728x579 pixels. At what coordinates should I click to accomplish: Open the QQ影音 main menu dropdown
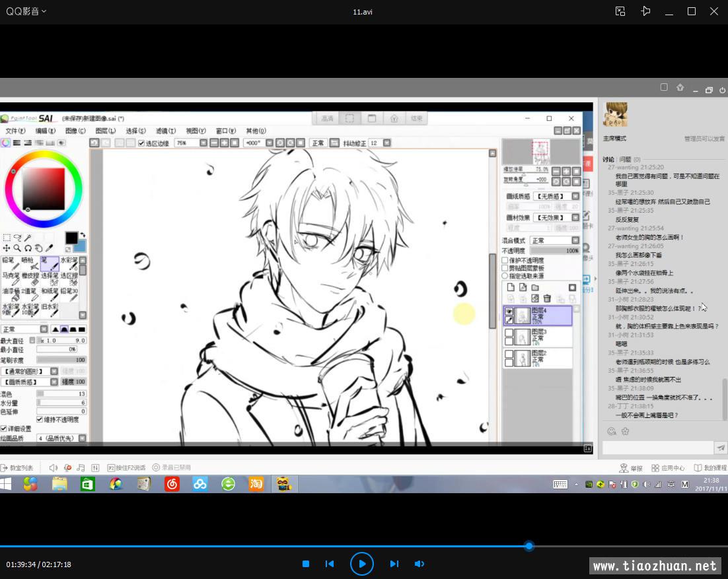26,11
